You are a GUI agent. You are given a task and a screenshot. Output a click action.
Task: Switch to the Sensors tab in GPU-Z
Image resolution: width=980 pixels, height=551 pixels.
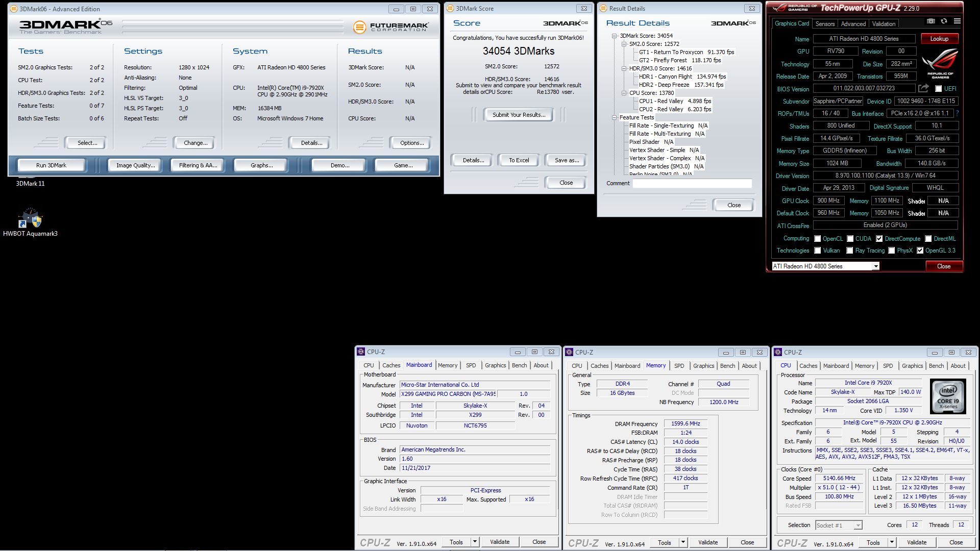tap(825, 24)
